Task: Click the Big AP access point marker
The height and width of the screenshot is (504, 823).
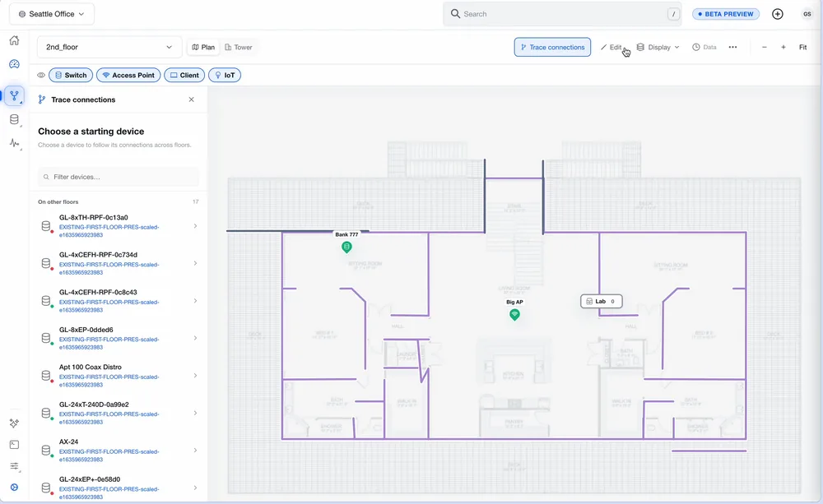Action: (x=514, y=315)
